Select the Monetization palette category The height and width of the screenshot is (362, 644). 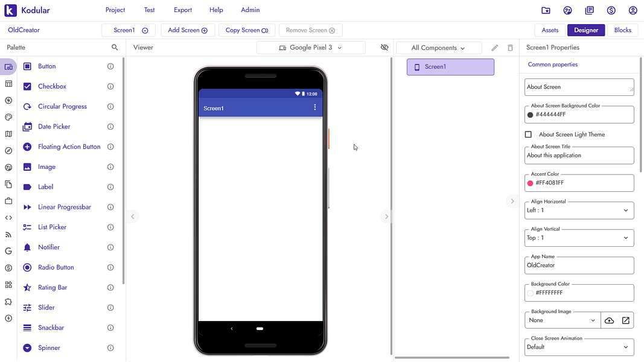[7, 267]
